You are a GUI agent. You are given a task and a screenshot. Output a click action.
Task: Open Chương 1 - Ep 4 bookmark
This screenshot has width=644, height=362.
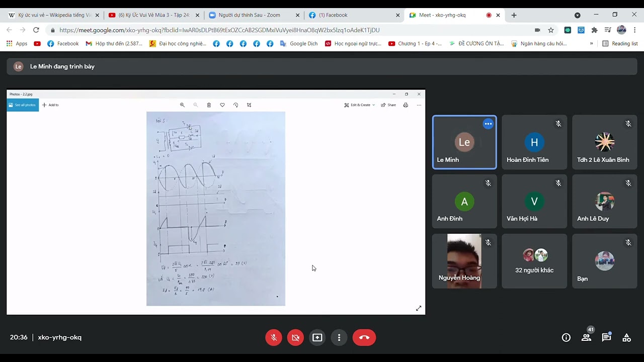tap(415, 44)
